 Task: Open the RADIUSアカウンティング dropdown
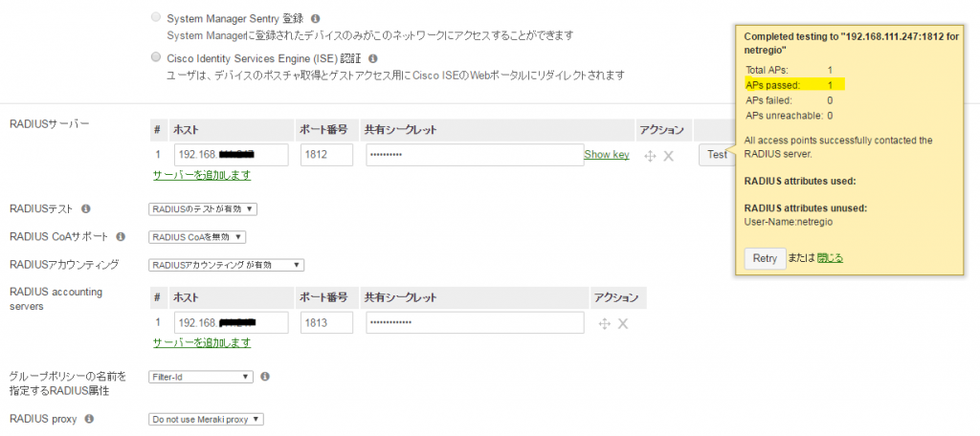click(x=226, y=266)
